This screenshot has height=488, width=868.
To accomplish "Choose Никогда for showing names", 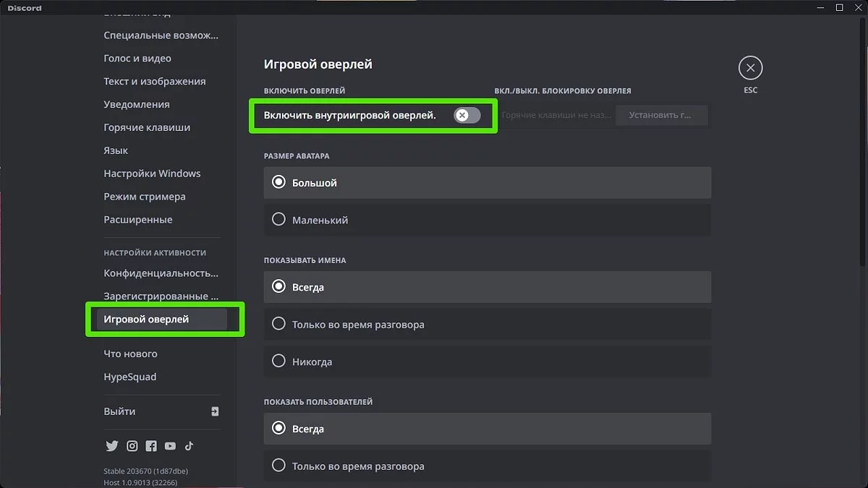I will (x=278, y=361).
